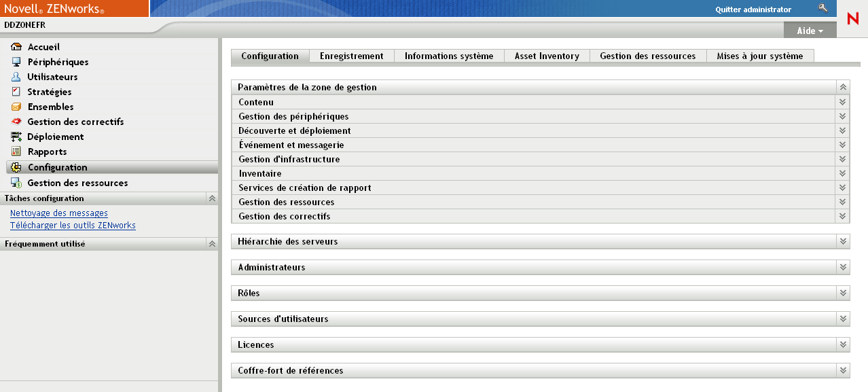Select the Stratégies icon in the sidebar

tap(16, 91)
